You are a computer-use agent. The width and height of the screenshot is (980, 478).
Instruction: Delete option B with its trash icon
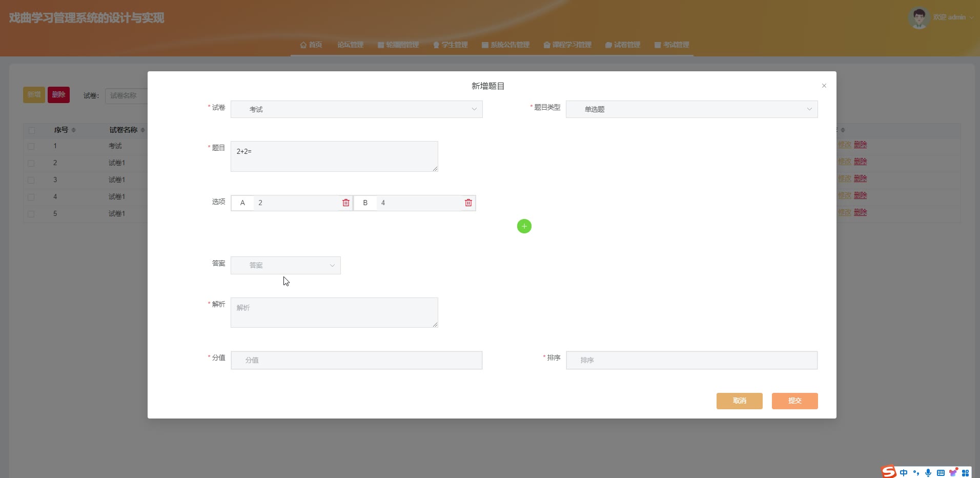(468, 203)
